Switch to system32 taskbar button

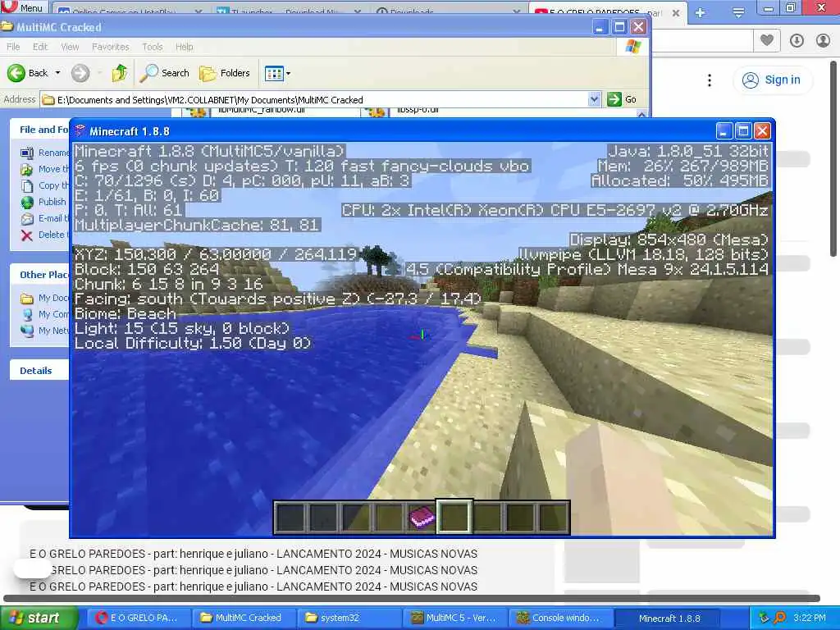pos(348,618)
